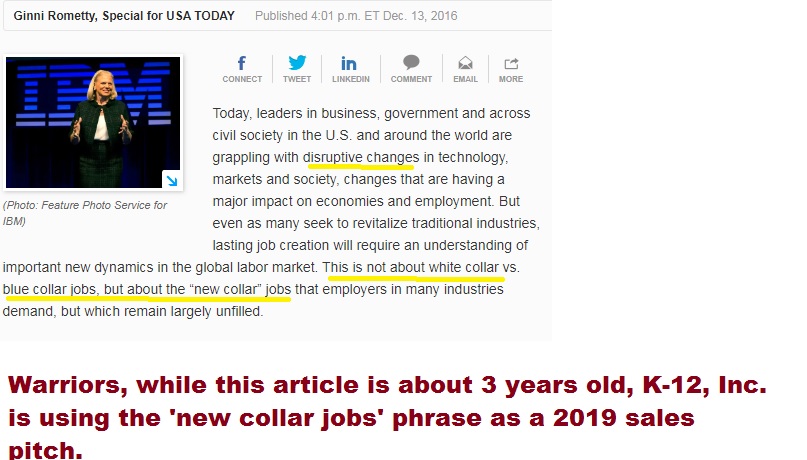Click the COMMENT label

click(x=411, y=79)
